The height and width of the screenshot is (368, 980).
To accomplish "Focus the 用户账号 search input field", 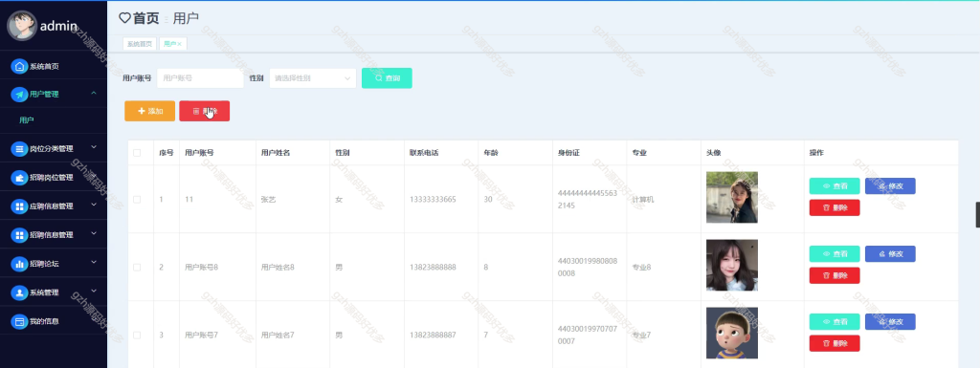I will coord(200,78).
